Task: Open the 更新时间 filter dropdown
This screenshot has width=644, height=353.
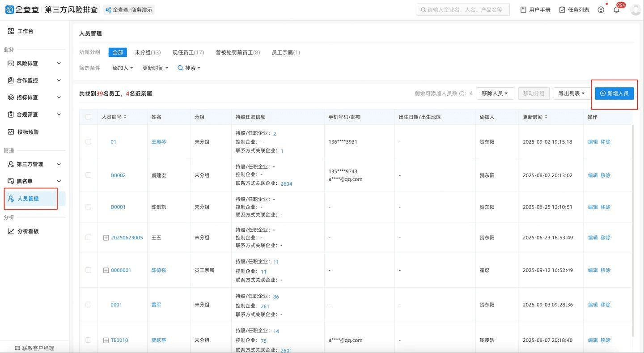Action: coord(155,68)
